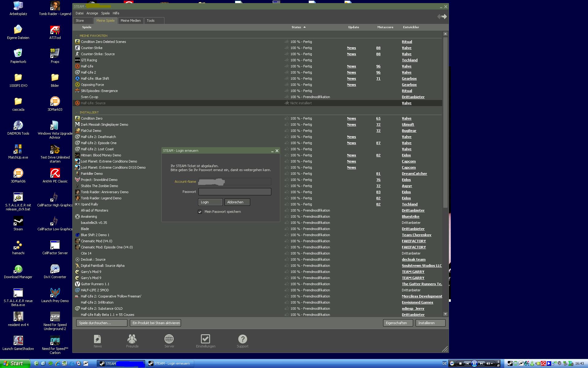Toggle favorite star for Half-Life: Source
This screenshot has width=588, height=368.
pyautogui.click(x=287, y=103)
